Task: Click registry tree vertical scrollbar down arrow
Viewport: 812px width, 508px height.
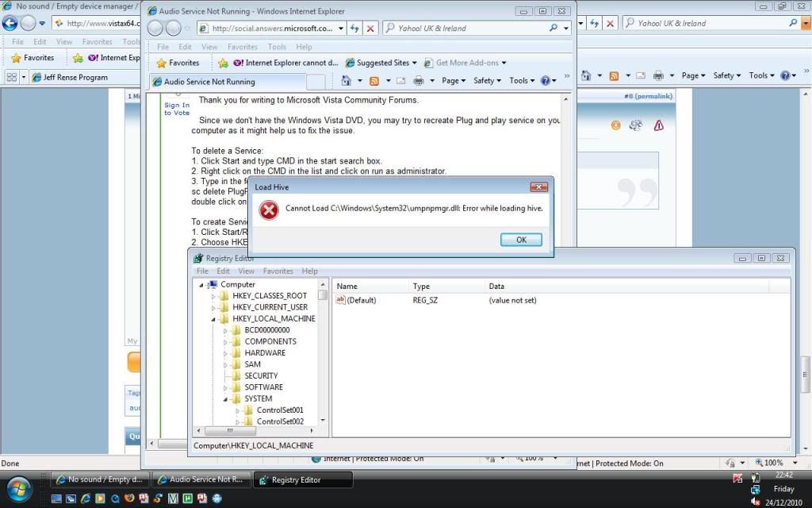Action: (324, 421)
